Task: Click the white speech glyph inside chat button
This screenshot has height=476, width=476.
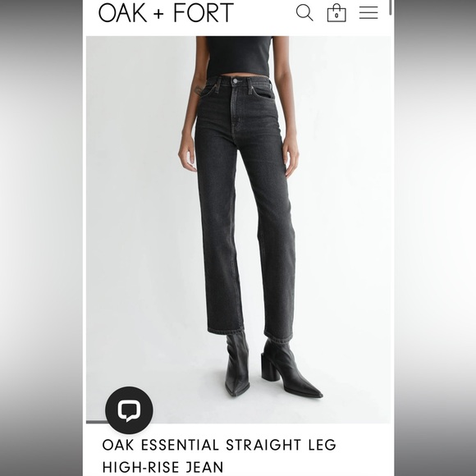Action: point(129,410)
